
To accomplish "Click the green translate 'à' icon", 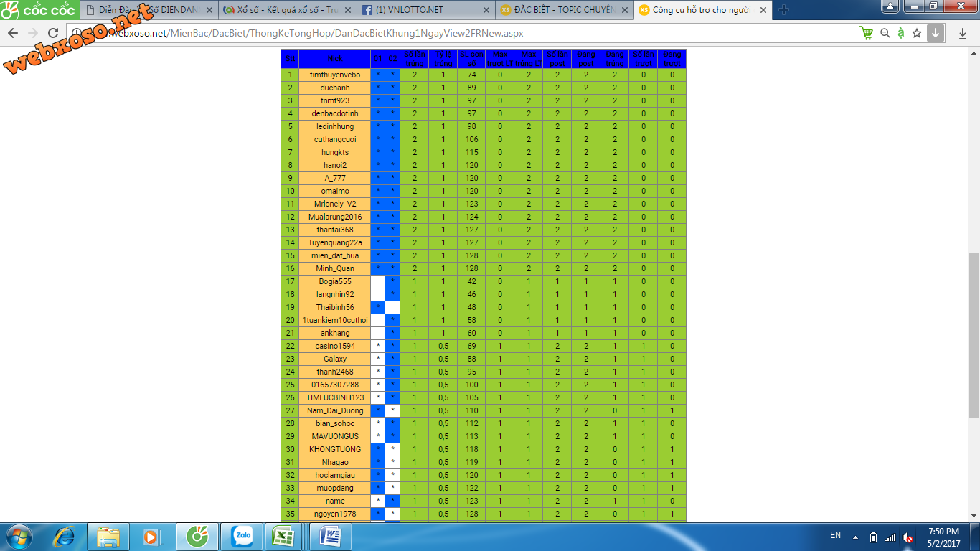I will point(900,33).
